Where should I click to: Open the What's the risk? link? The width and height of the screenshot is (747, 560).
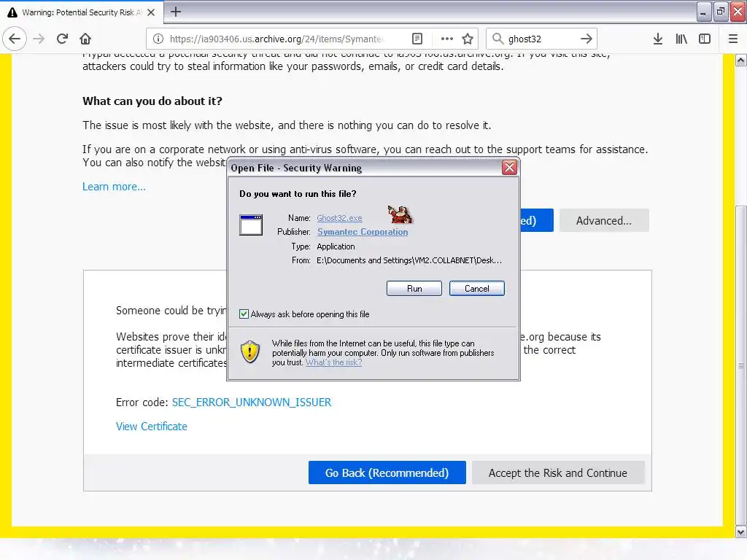333,362
